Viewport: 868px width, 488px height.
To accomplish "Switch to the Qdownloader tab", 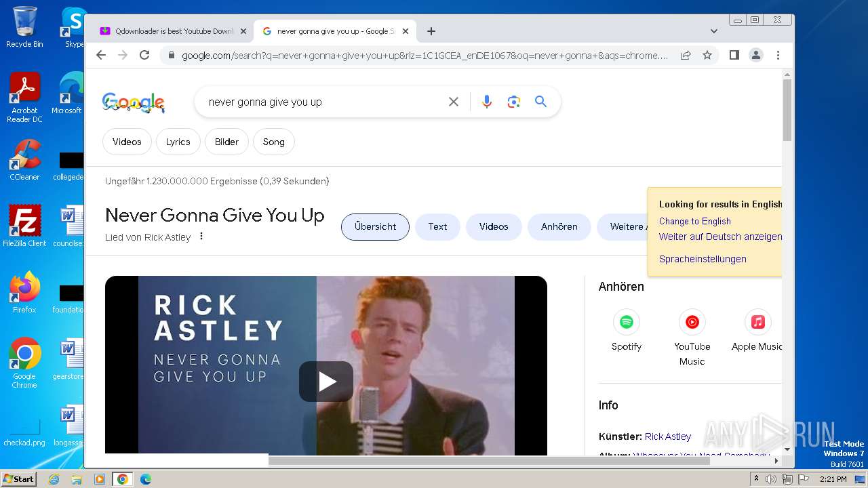I will (x=168, y=31).
